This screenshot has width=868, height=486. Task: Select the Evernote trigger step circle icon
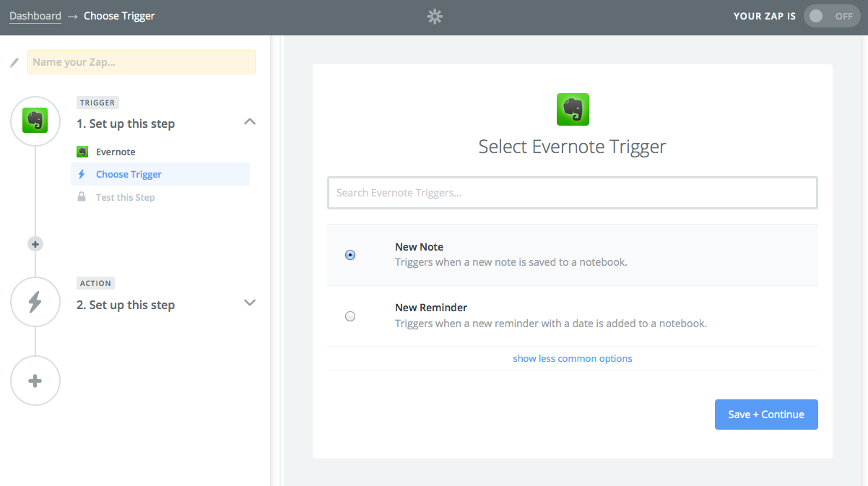click(x=35, y=121)
